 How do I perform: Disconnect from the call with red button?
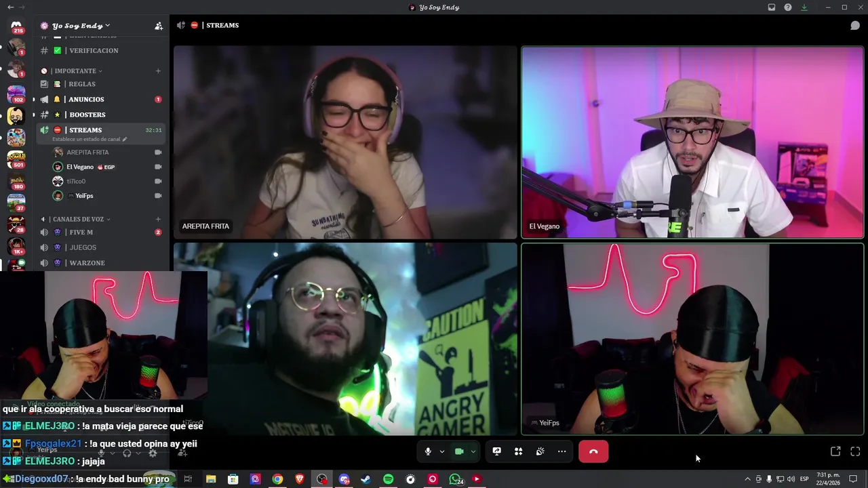pyautogui.click(x=593, y=451)
